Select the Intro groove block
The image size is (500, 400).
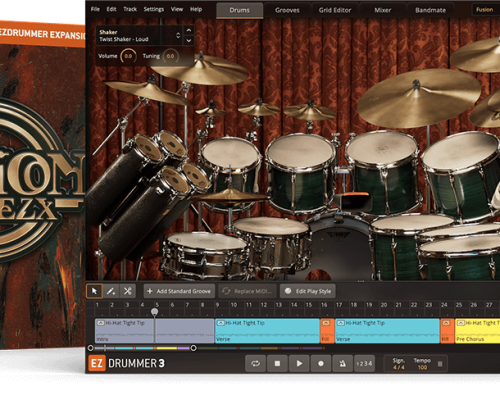[x=155, y=331]
